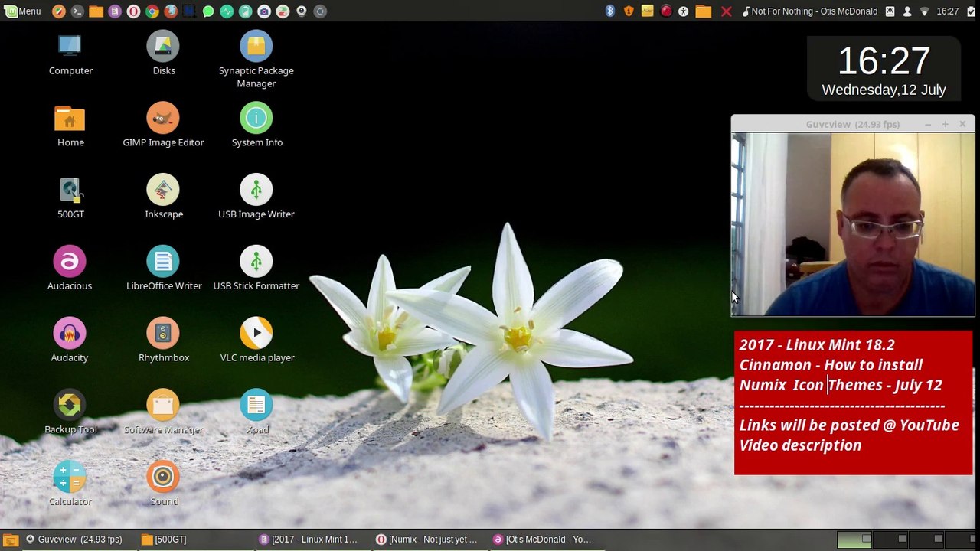This screenshot has height=551, width=980.
Task: Open WhatsApp launcher in the panel
Action: pos(207,11)
